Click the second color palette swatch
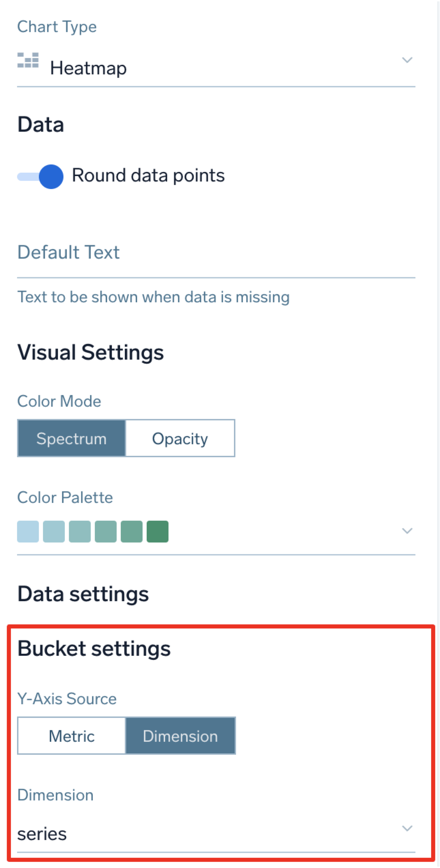 coord(54,531)
